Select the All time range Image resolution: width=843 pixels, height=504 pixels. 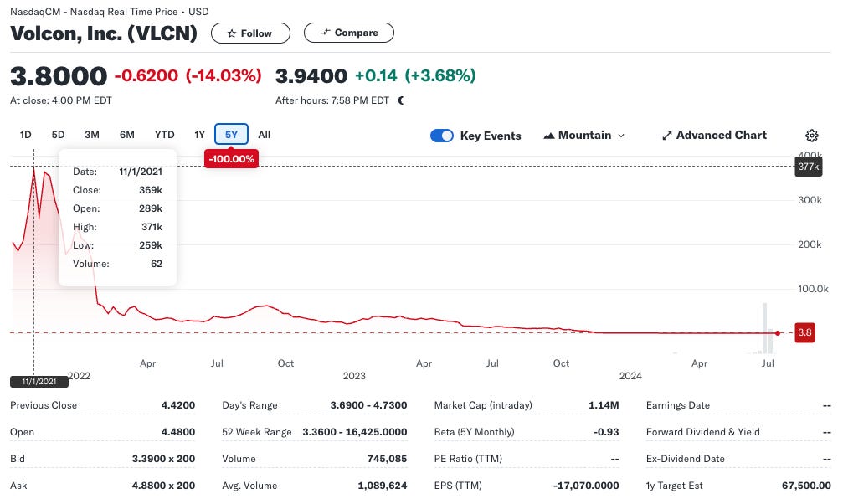pos(264,135)
